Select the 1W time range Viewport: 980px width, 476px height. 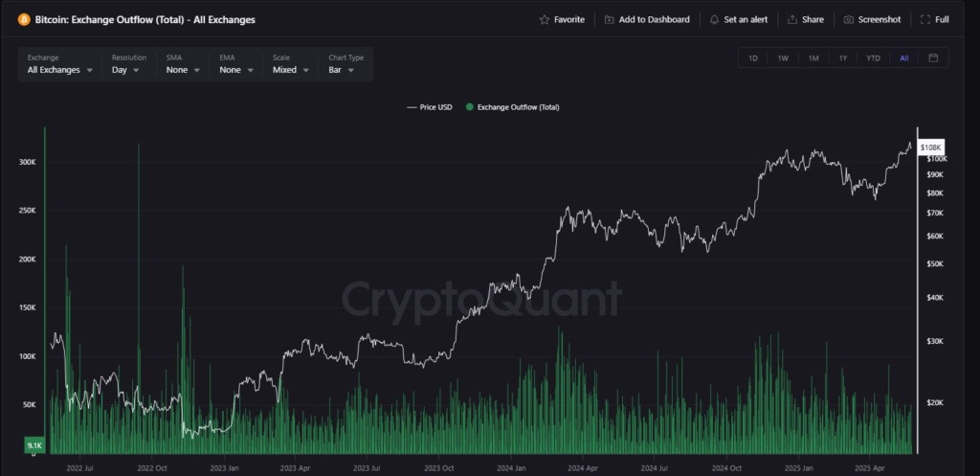point(783,58)
